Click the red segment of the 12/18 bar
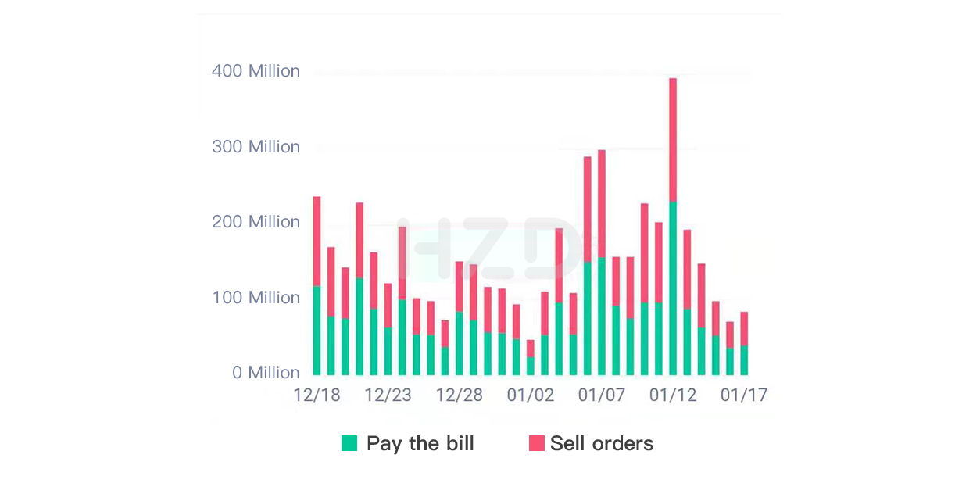This screenshot has height=501, width=980. pos(317,241)
